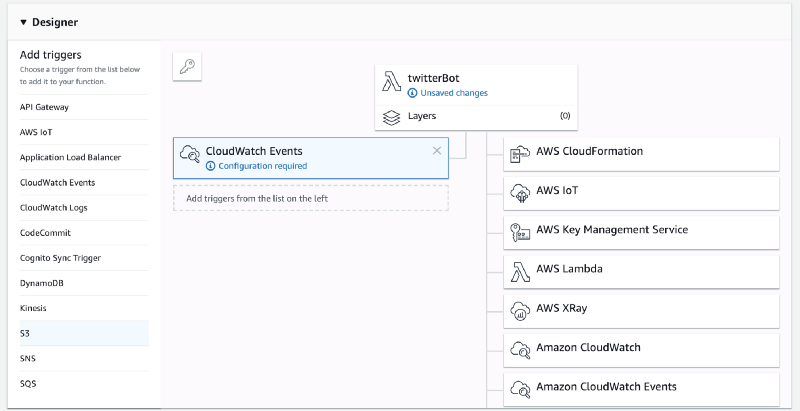Click the Configuration required link
Screen dimensions: 800x411
[263, 166]
